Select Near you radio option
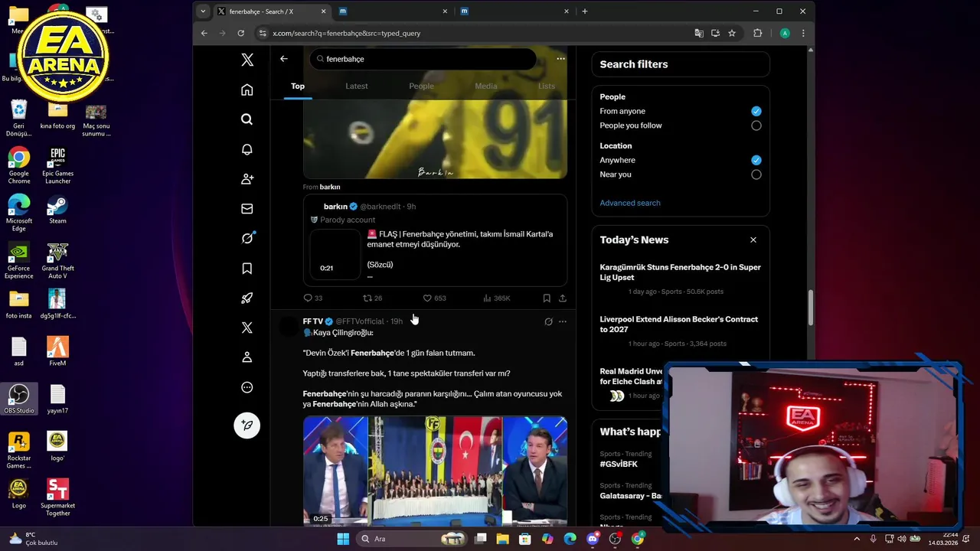Viewport: 980px width, 551px height. (756, 174)
